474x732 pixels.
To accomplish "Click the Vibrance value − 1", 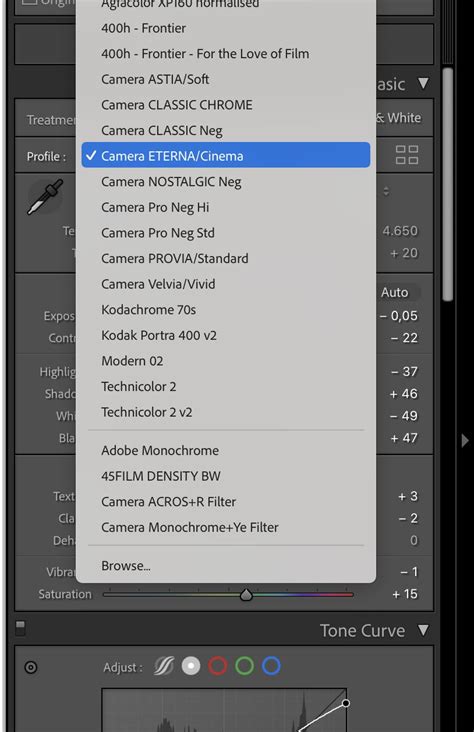I will tap(409, 572).
